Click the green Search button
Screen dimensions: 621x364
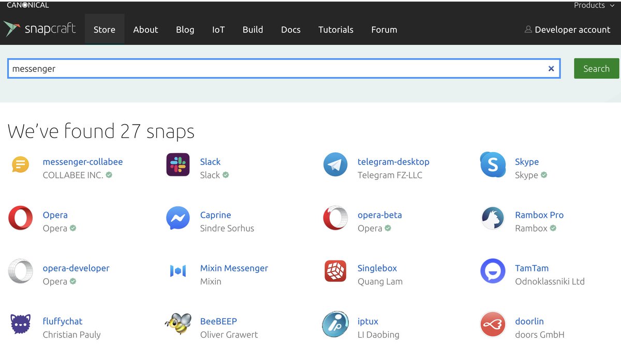click(596, 68)
